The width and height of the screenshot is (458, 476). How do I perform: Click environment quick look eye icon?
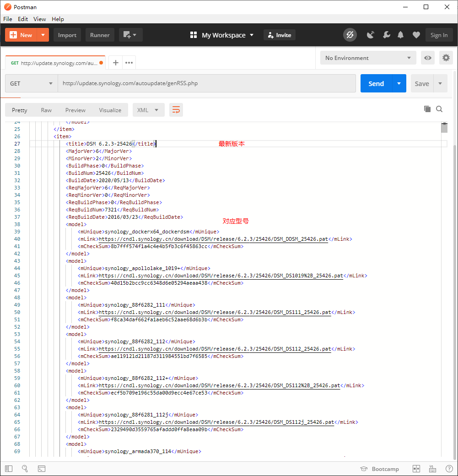tap(428, 58)
